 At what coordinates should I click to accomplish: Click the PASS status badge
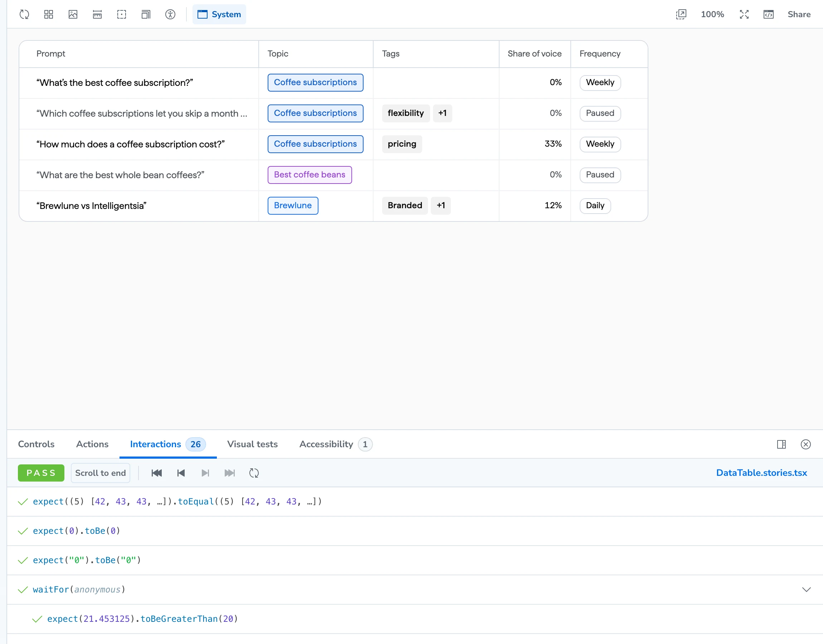coord(41,473)
